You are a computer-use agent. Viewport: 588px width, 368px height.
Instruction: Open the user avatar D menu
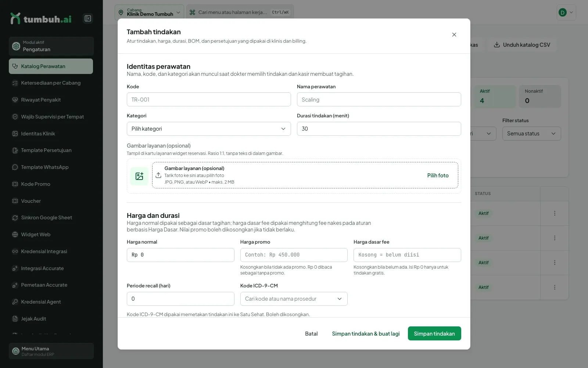[x=562, y=13]
